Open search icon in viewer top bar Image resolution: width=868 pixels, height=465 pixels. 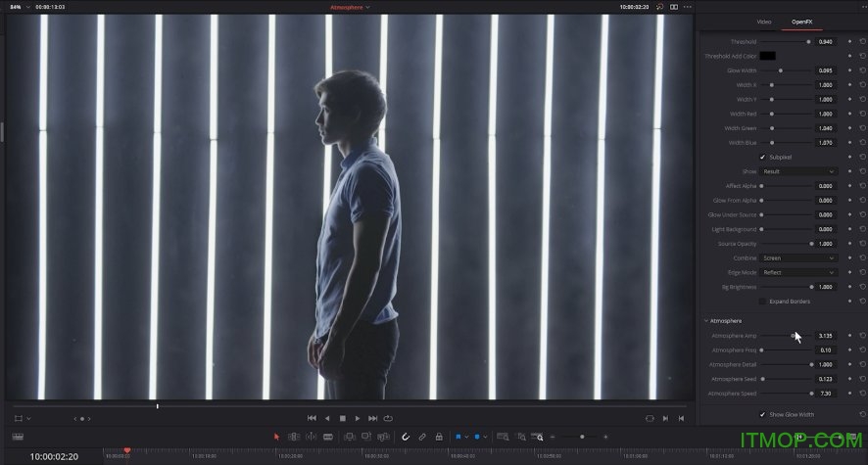(660, 7)
